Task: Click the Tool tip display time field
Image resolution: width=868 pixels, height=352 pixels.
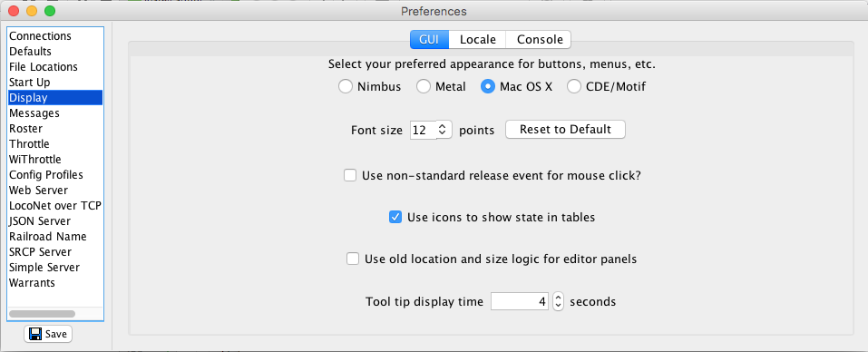Action: click(520, 301)
